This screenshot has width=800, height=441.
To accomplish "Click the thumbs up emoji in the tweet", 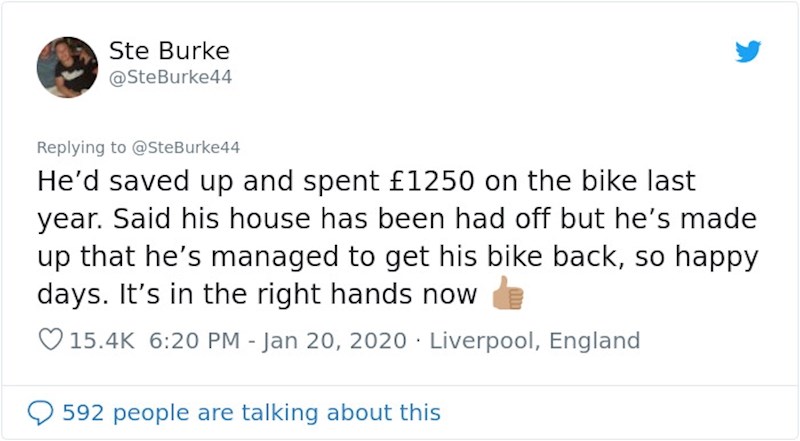I will [x=507, y=292].
